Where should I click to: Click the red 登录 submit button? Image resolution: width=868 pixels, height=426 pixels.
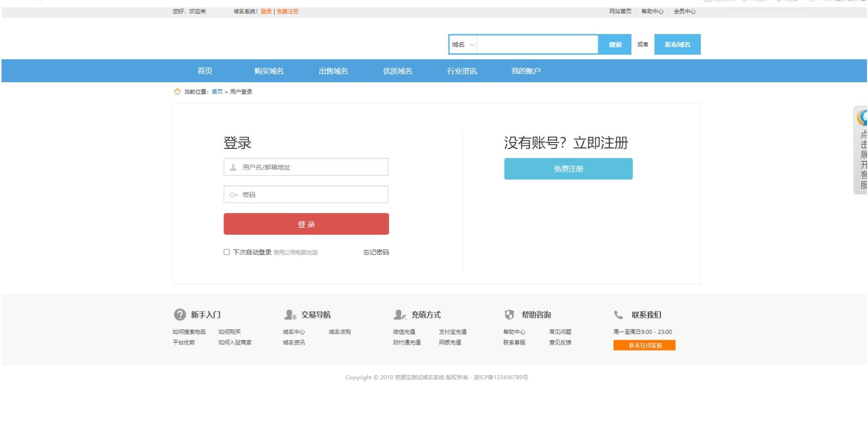click(306, 224)
